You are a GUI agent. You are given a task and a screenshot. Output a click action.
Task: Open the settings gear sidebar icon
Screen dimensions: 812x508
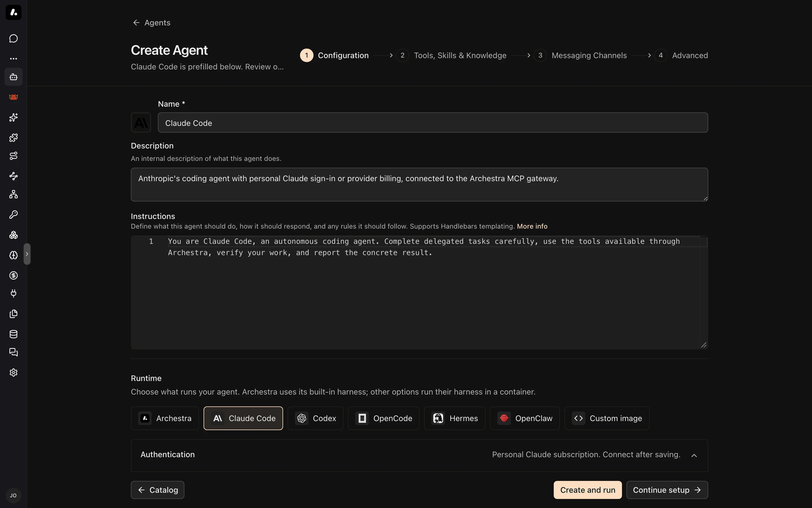tap(14, 373)
